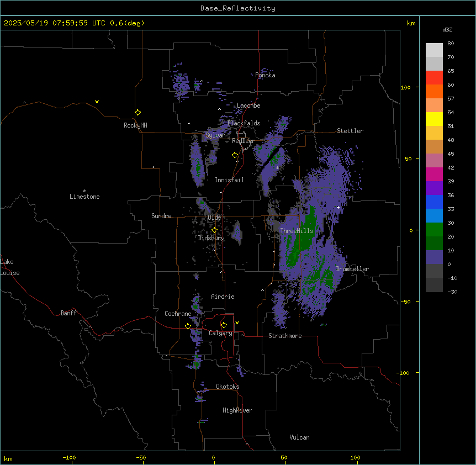Click the 50 tick on bottom axis
The width and height of the screenshot is (476, 465).
(x=284, y=457)
